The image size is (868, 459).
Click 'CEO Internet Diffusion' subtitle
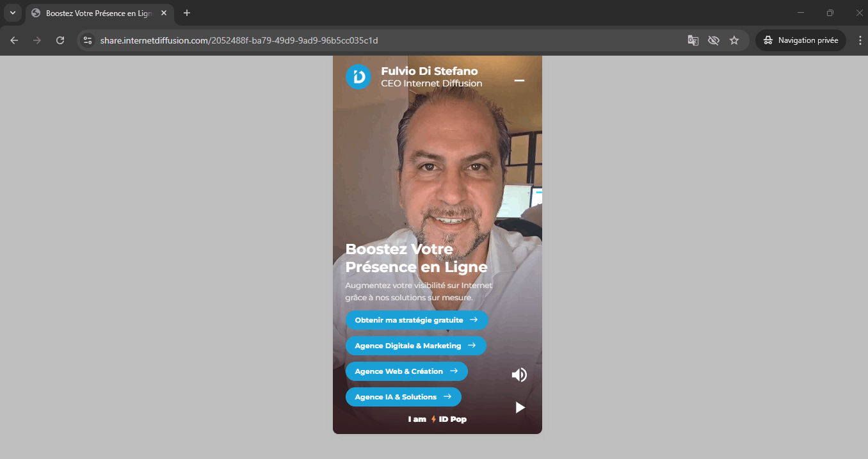431,83
